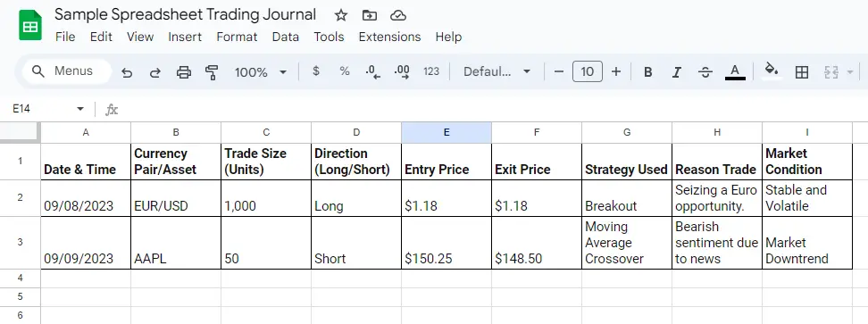Select the 'Market Downtrend' cell

807,243
